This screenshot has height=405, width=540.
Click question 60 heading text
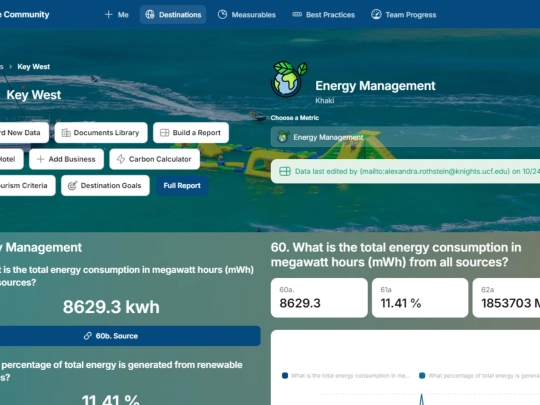click(x=396, y=255)
